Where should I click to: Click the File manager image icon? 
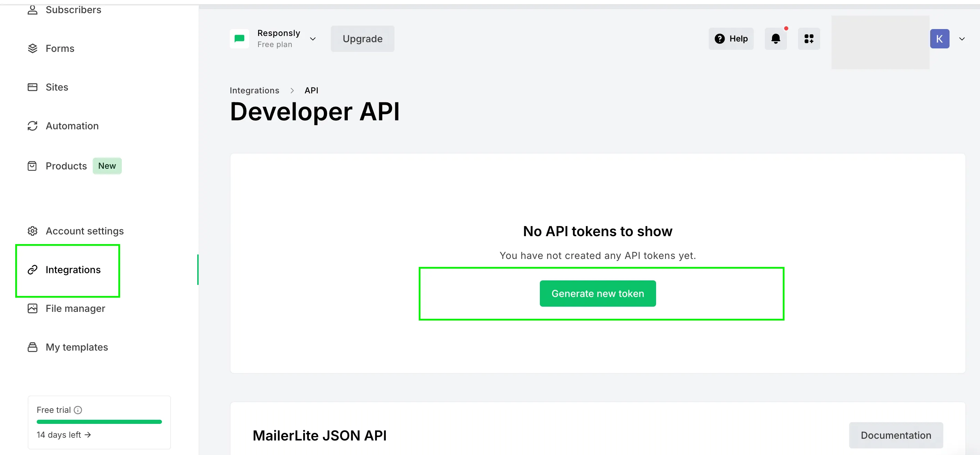(33, 308)
